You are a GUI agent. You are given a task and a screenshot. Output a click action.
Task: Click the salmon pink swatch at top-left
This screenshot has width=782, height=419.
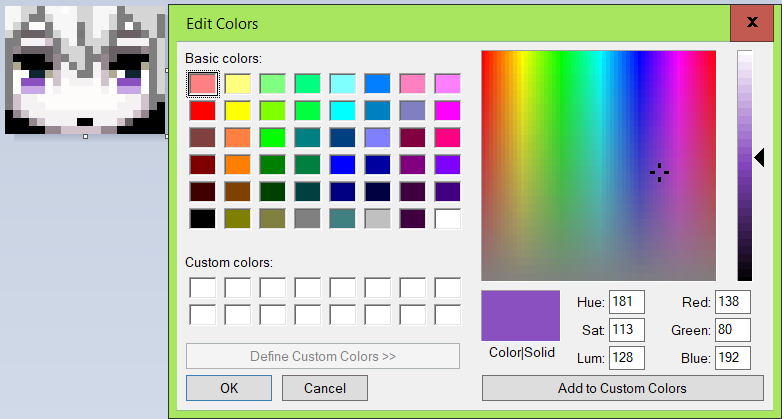click(203, 83)
